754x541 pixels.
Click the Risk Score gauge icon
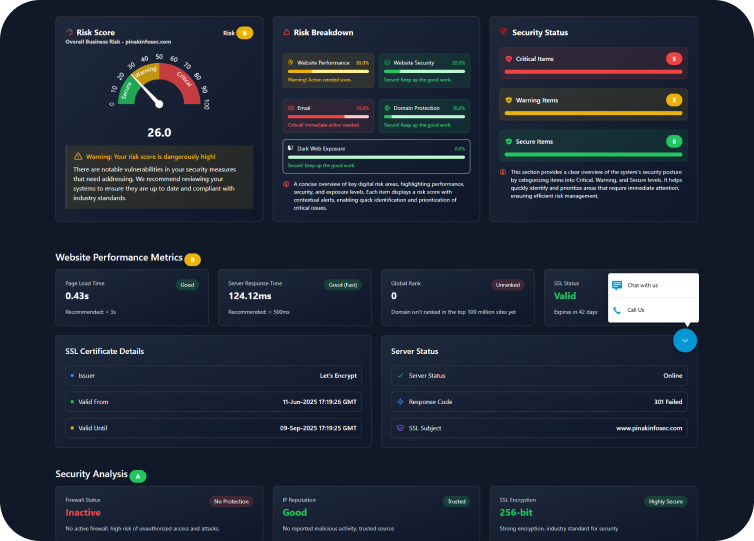point(69,32)
